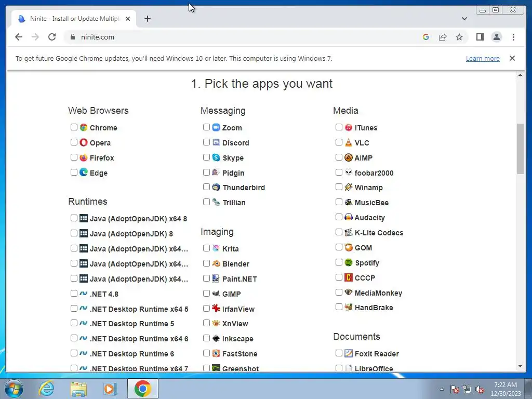This screenshot has width=532, height=399.
Task: Click the scrollbar down arrow
Action: point(520,366)
